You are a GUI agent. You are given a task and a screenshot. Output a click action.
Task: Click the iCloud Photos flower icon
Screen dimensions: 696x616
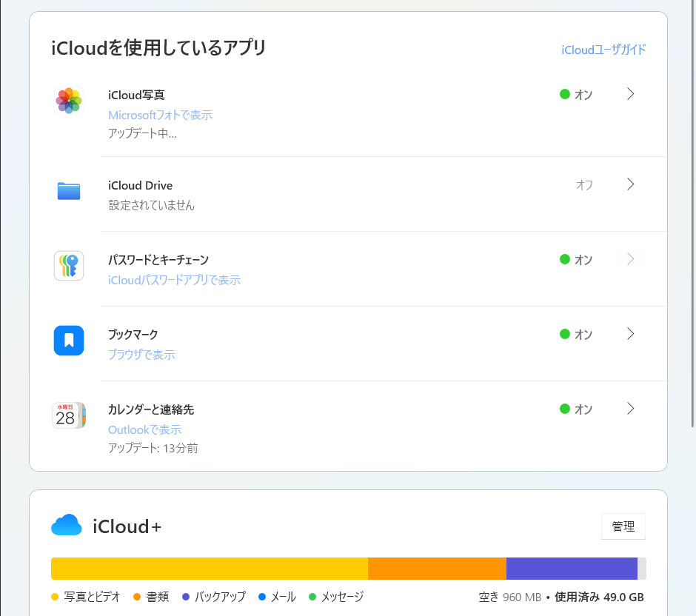coord(69,100)
